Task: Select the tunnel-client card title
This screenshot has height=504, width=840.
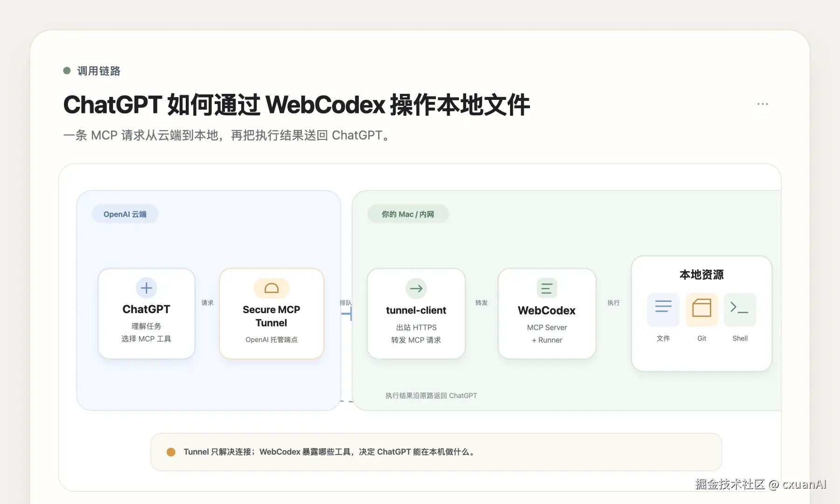Action: [416, 310]
